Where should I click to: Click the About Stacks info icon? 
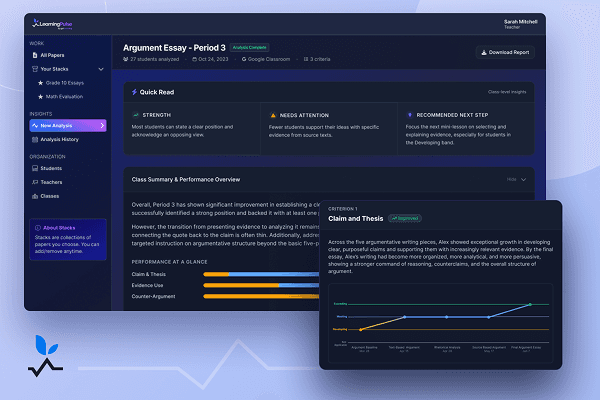point(38,228)
